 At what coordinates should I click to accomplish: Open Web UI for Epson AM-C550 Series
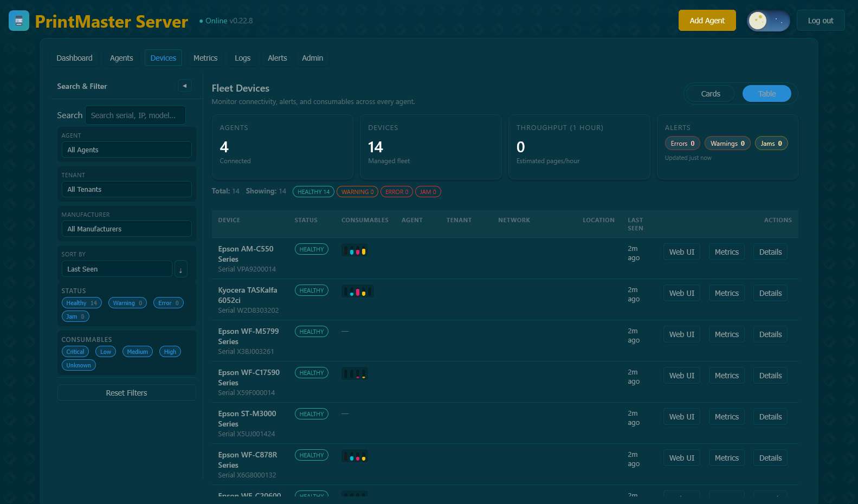click(682, 252)
